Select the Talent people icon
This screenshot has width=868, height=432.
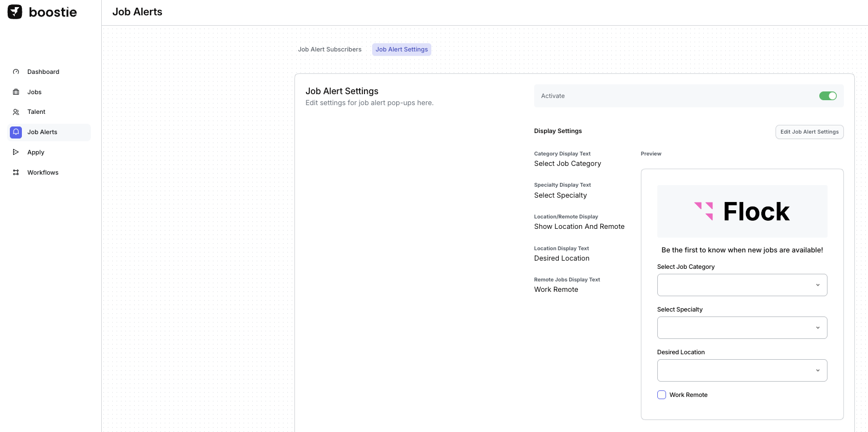[x=16, y=112]
